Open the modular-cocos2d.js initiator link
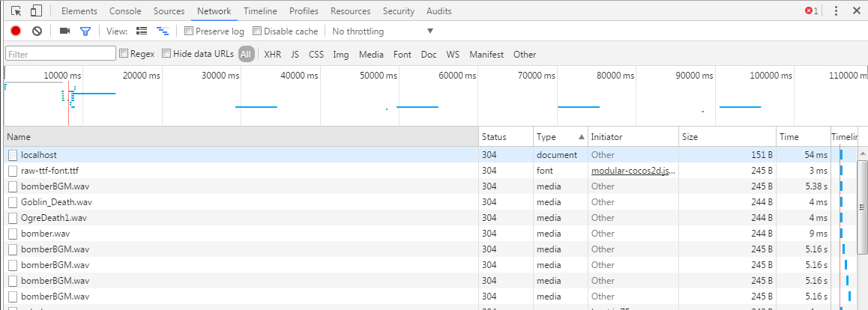Viewport: 868px width, 310px height. point(633,171)
